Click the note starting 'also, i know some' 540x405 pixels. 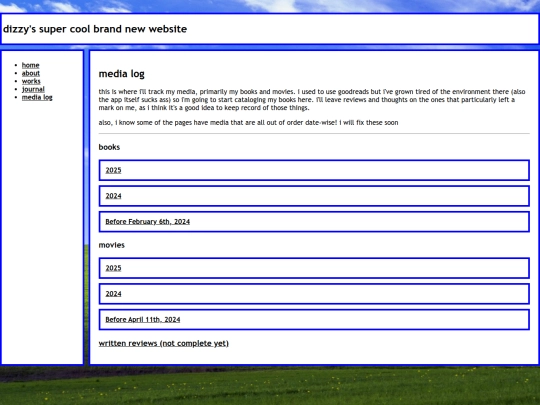click(248, 123)
